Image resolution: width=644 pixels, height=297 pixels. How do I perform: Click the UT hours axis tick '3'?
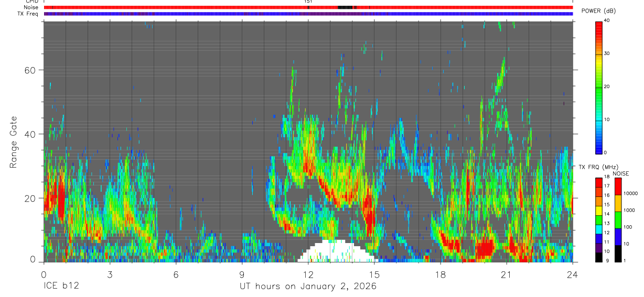pos(110,274)
